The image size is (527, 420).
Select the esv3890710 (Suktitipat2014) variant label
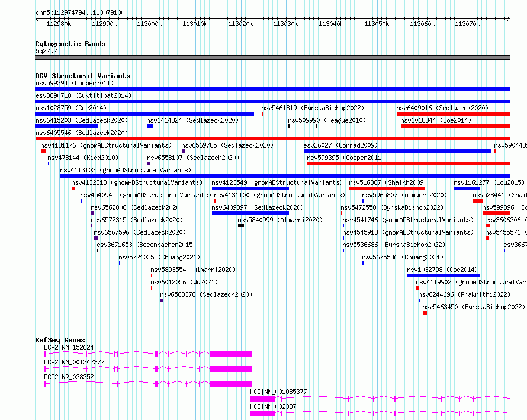(x=83, y=95)
